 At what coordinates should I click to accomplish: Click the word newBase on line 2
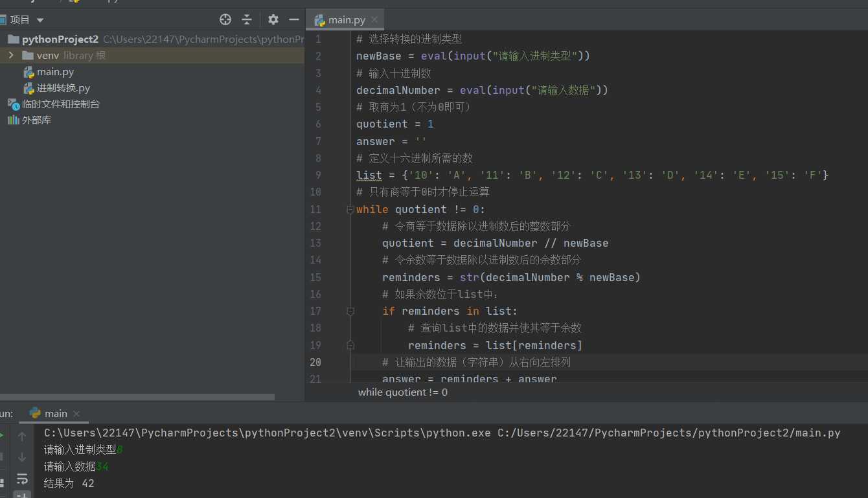click(379, 56)
